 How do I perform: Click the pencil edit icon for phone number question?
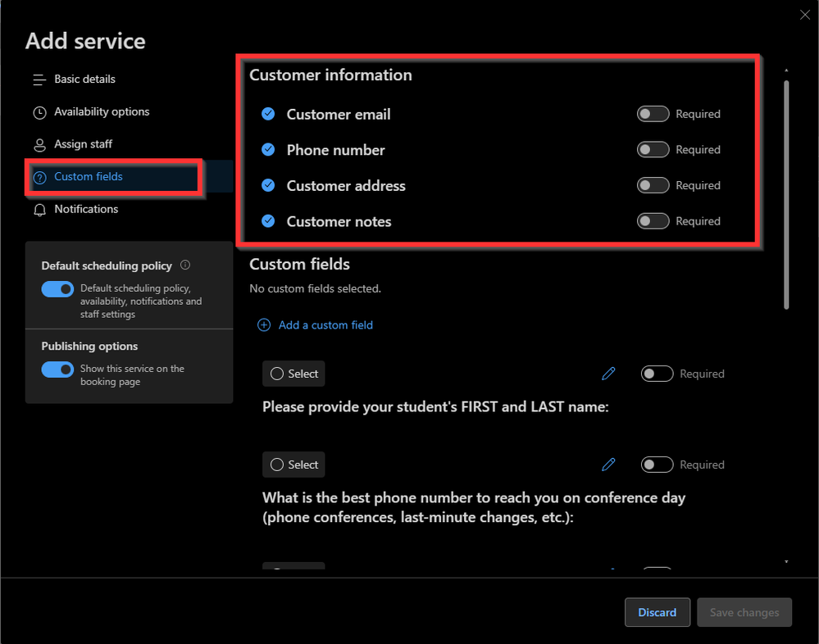pos(608,465)
